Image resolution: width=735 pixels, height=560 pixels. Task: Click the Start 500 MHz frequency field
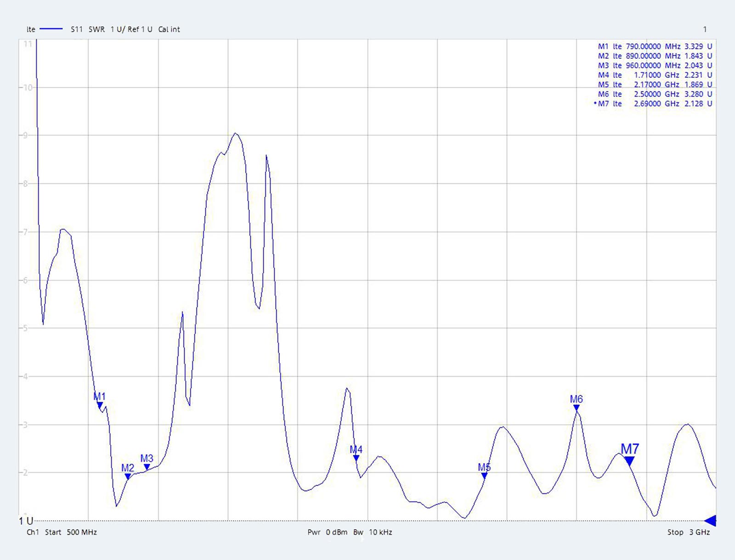point(71,532)
